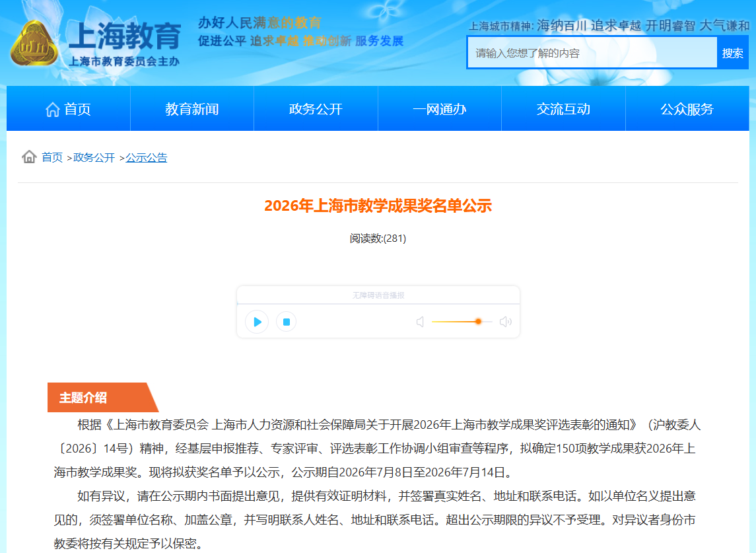The height and width of the screenshot is (553, 756).
Task: Click the article title 2026年上海市教学成果奖名单公示
Action: pyautogui.click(x=378, y=205)
